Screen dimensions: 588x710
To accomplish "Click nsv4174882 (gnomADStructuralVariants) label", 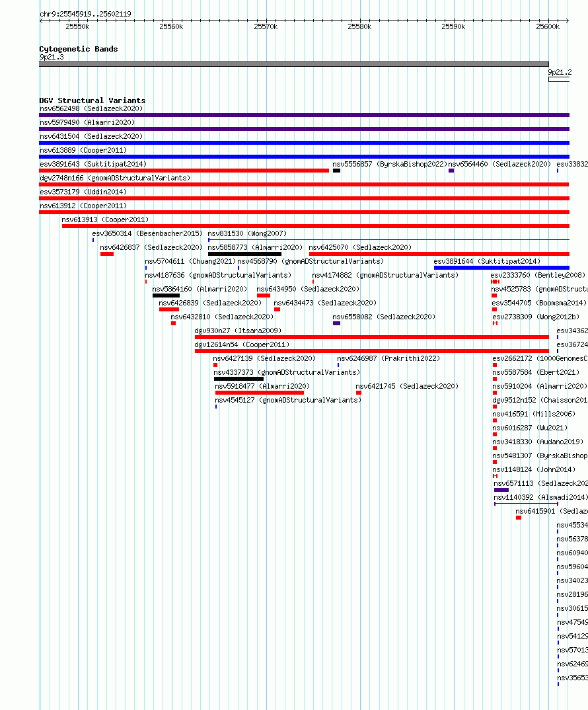I will (385, 275).
